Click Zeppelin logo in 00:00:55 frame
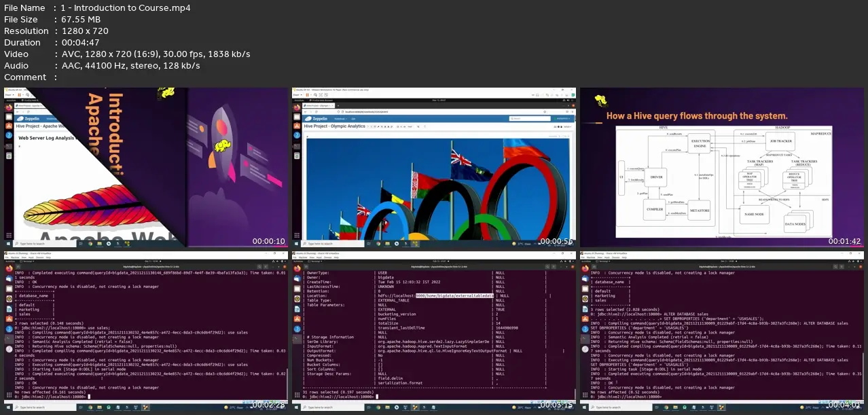Image resolution: width=868 pixels, height=415 pixels. (x=317, y=119)
